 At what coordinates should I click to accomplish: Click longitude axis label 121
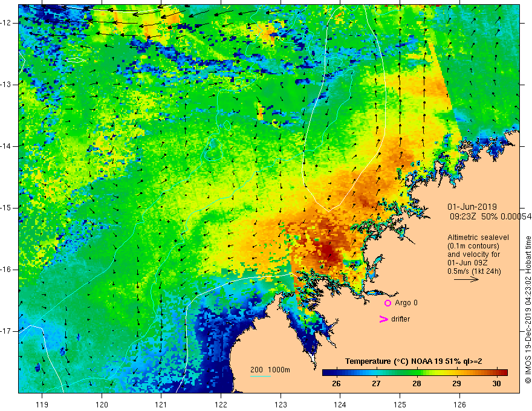[161, 404]
